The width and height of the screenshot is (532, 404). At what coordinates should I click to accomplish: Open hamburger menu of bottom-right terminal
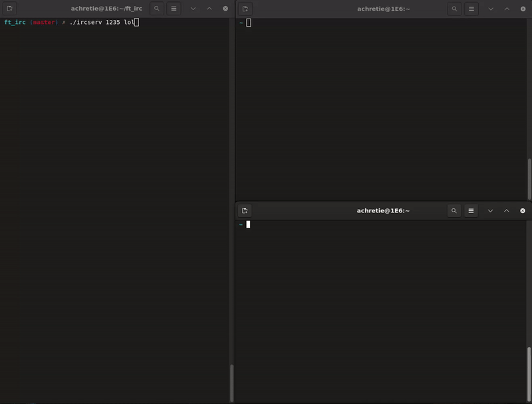coord(471,211)
